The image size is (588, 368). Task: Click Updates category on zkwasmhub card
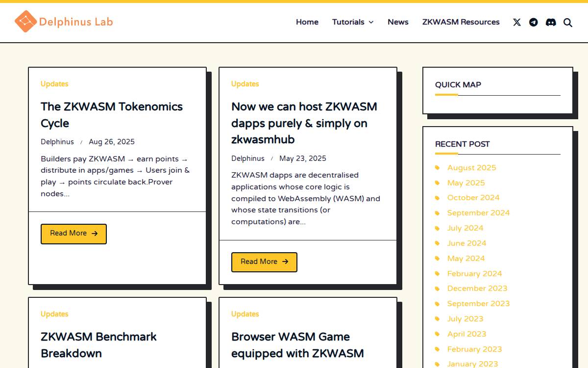point(245,84)
